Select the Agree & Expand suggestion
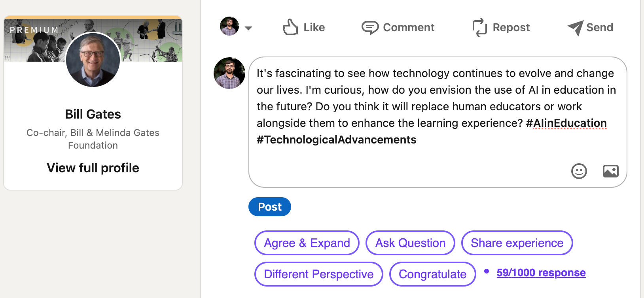The width and height of the screenshot is (644, 298). pos(307,243)
